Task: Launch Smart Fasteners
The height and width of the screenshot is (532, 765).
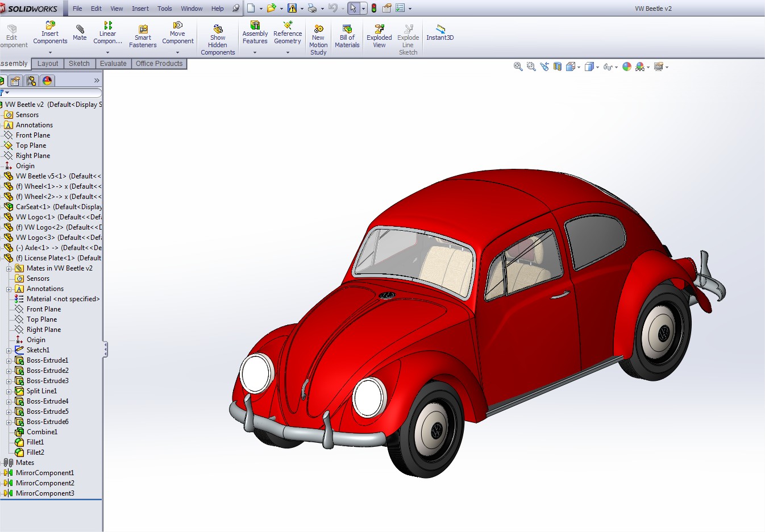Action: coord(143,36)
